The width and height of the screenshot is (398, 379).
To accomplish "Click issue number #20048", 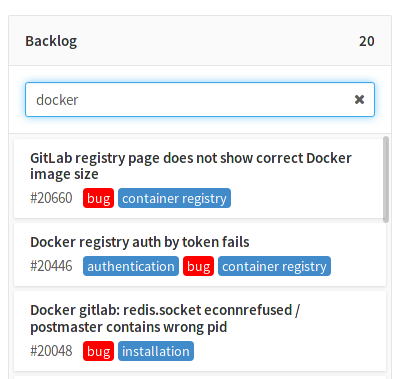I will tap(51, 351).
